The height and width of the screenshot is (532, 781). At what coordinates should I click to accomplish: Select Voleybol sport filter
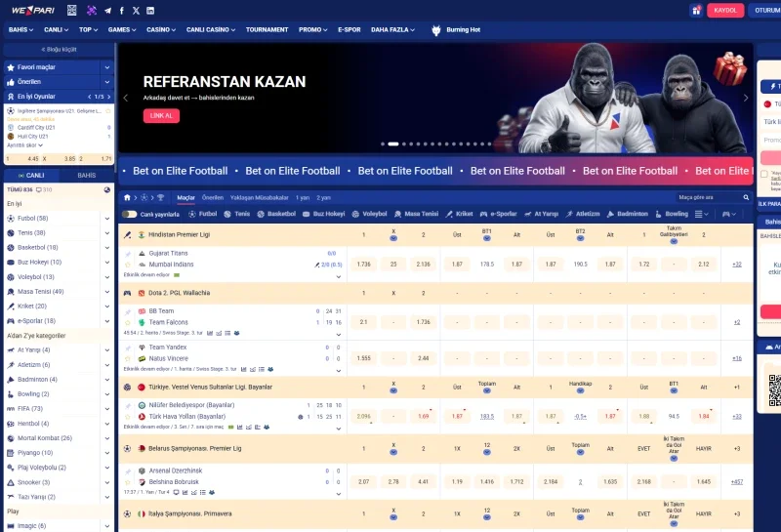click(x=369, y=214)
